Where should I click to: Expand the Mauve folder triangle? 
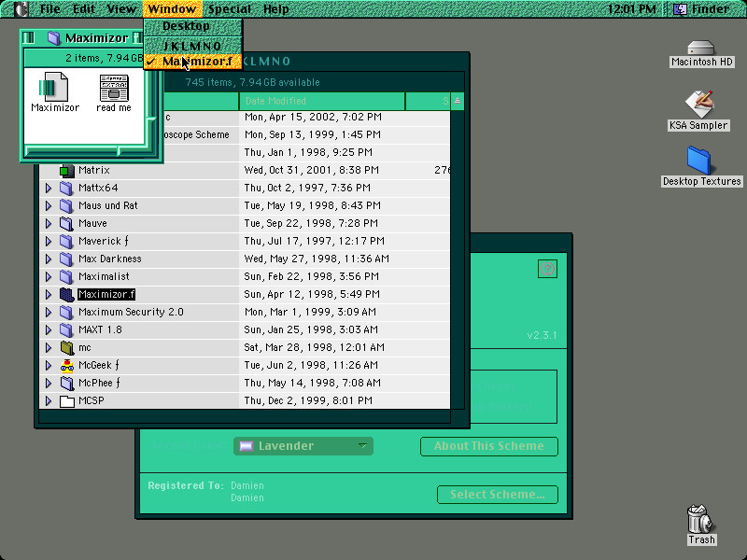(x=49, y=223)
